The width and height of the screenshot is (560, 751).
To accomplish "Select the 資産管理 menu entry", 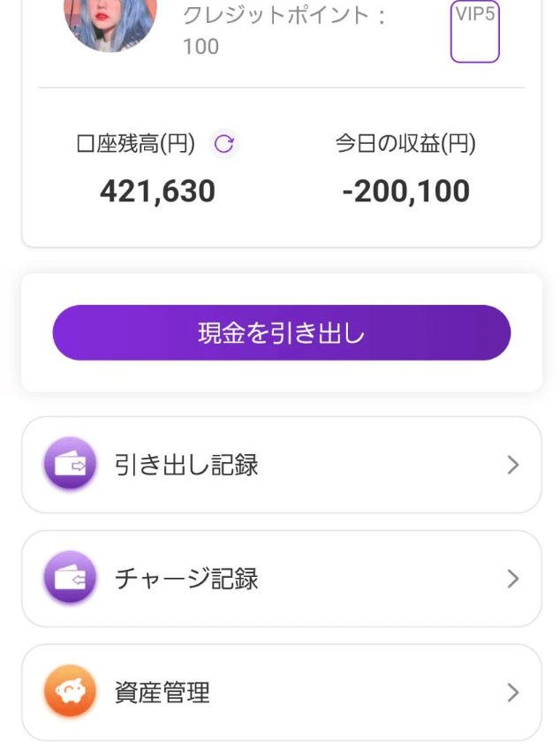I will (163, 693).
